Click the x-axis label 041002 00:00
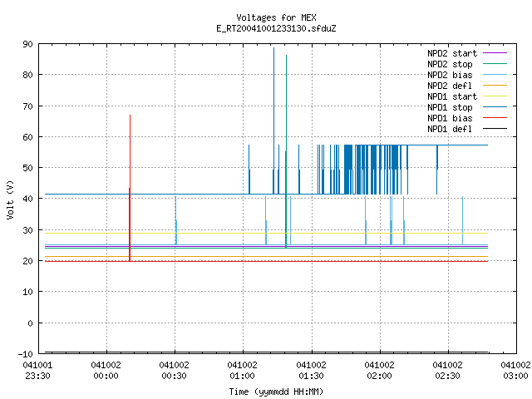Viewport: 532px width, 399px height. (106, 371)
